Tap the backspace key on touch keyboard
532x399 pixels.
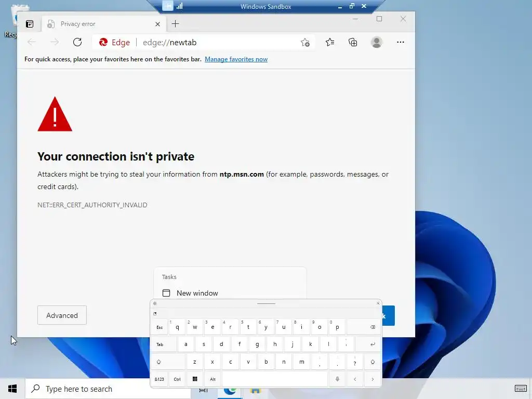click(364, 327)
